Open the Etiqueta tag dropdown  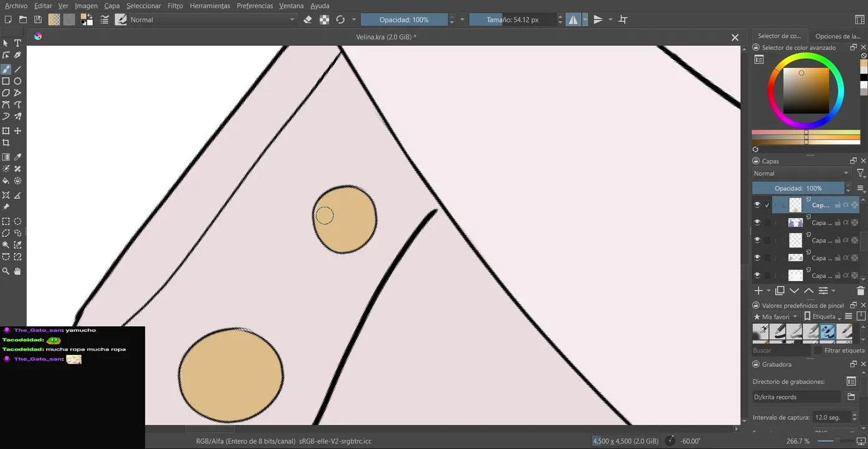822,317
